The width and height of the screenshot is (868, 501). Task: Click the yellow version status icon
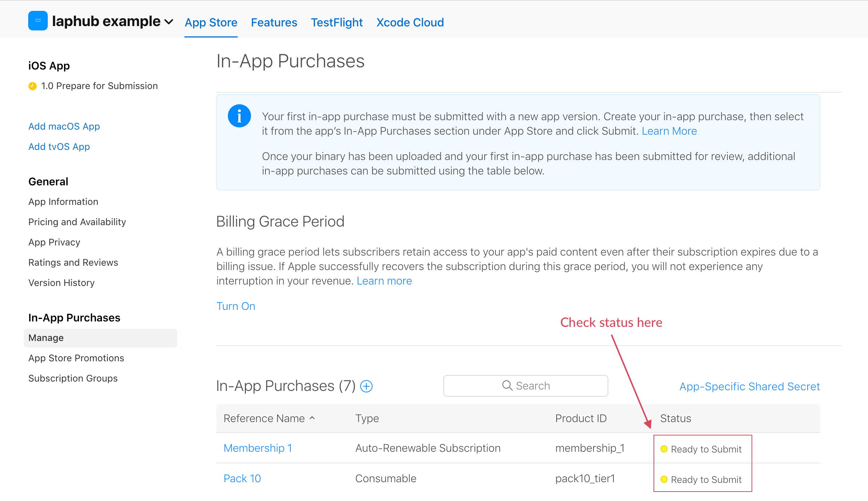33,86
